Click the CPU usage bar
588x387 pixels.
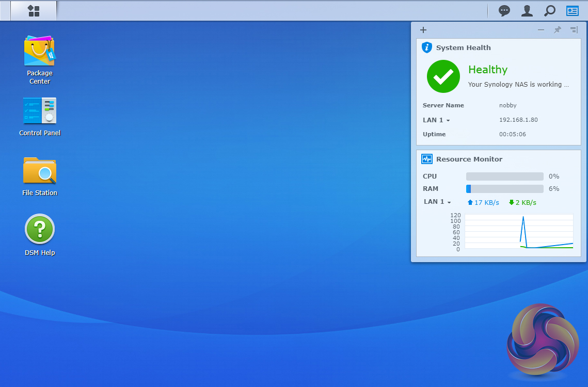point(505,176)
